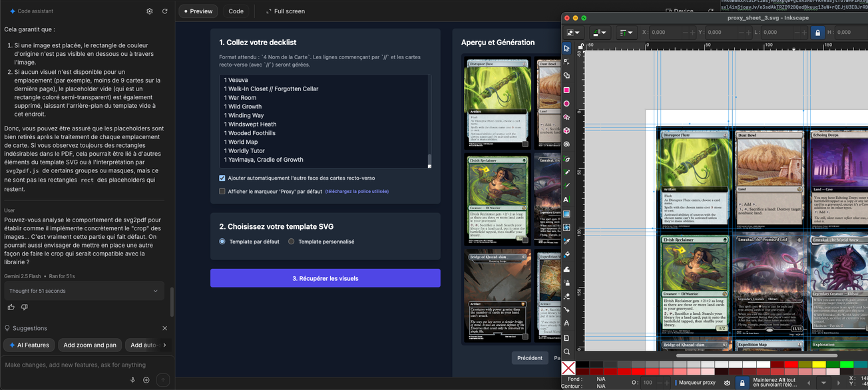The width and height of the screenshot is (868, 390).
Task: Give a thumbs-up to the Gemini response
Action: tap(10, 307)
